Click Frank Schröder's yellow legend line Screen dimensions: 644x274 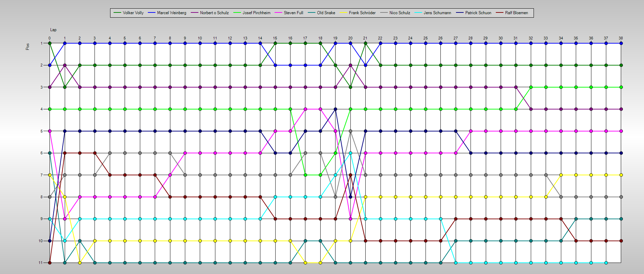click(x=343, y=13)
